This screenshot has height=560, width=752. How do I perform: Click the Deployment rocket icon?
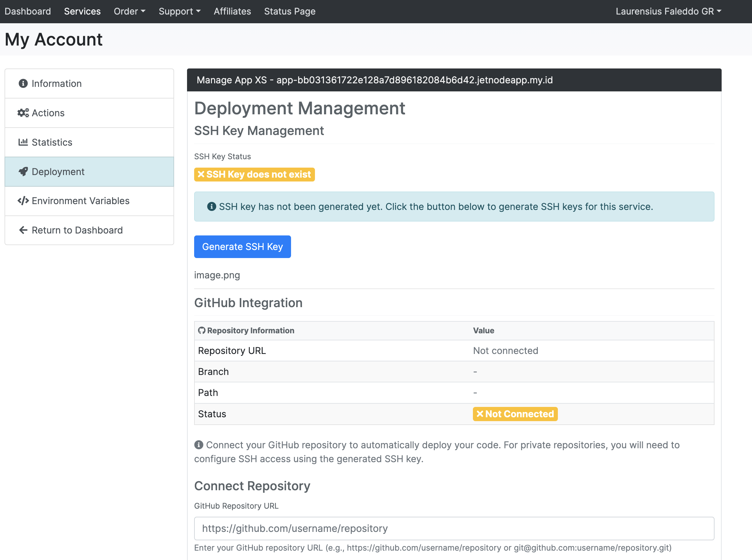point(23,171)
